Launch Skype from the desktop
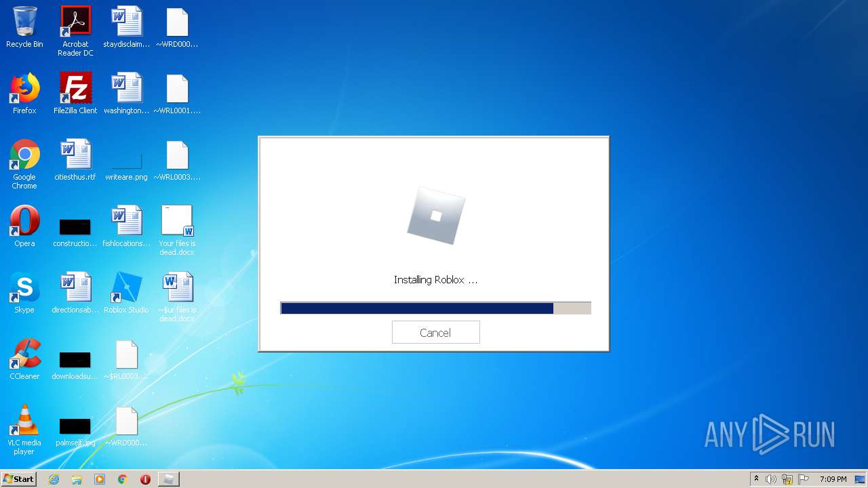The width and height of the screenshot is (868, 488). (24, 293)
